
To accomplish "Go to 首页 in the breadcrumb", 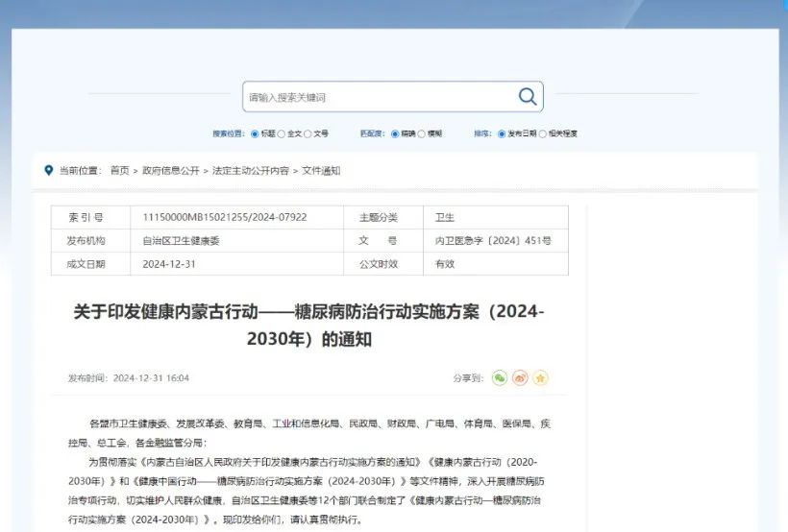I will 119,171.
